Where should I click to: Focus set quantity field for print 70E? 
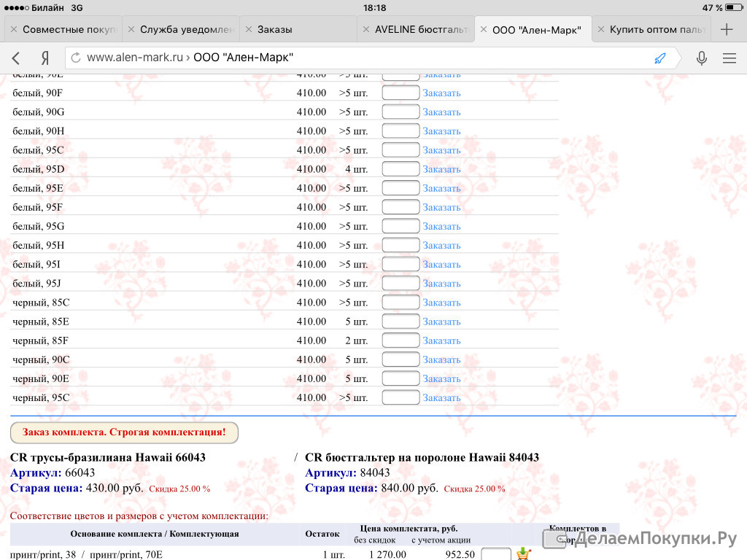tap(495, 554)
